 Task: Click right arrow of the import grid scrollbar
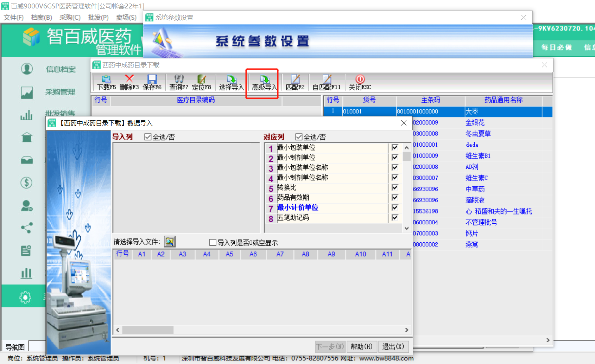pyautogui.click(x=407, y=330)
